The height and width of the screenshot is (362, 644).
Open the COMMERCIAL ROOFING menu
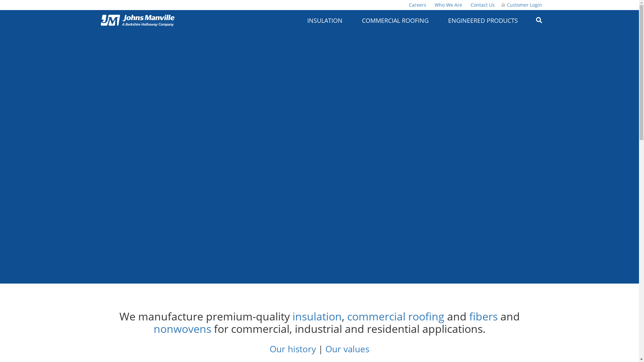coord(395,20)
